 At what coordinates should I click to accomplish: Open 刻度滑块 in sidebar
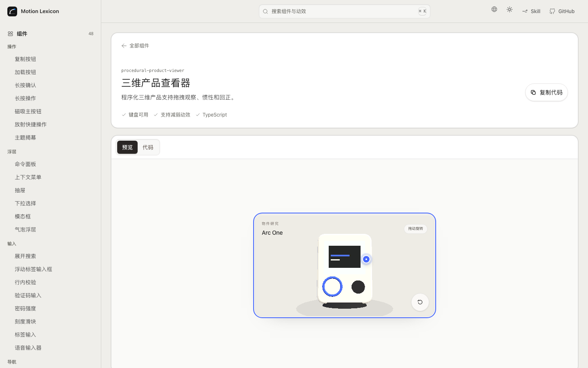tap(25, 322)
